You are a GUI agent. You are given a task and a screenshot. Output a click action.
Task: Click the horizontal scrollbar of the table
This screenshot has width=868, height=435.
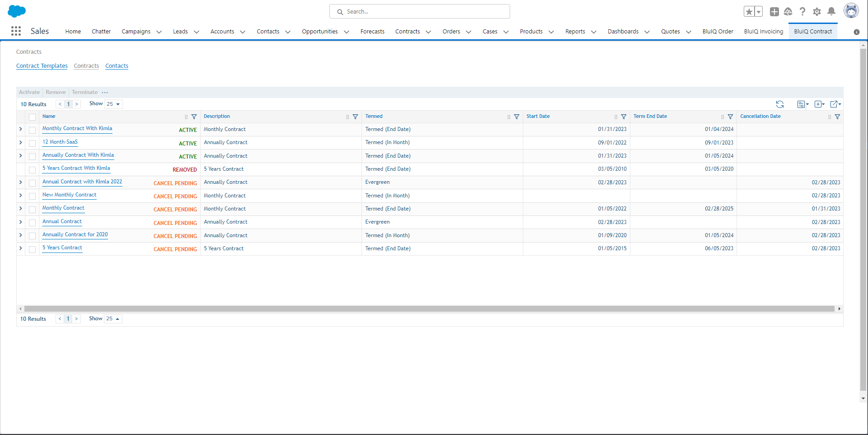coord(429,309)
